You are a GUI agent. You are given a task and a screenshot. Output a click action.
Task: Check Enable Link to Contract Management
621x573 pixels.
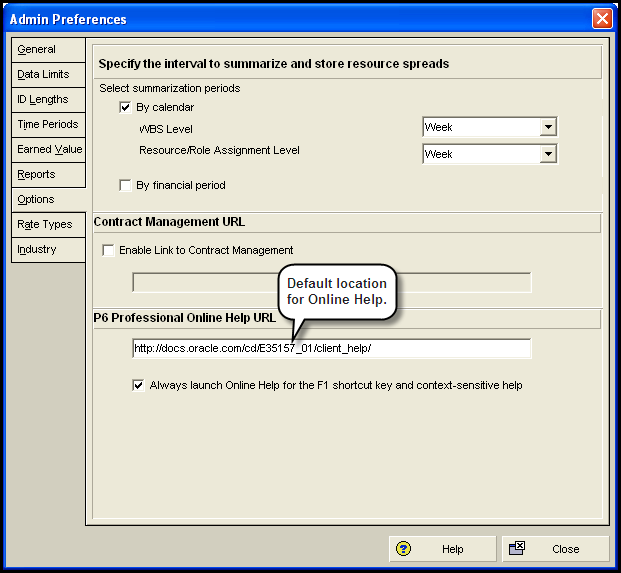[x=108, y=250]
